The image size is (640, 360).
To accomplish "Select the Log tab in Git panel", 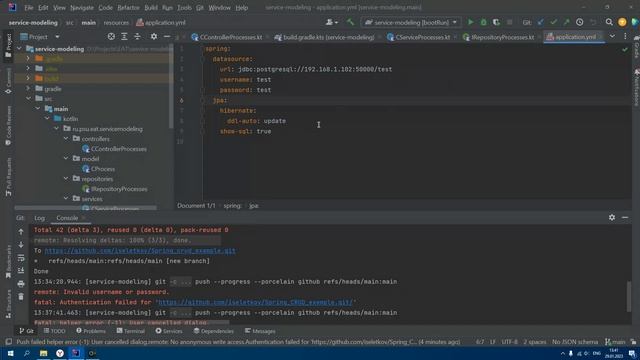I will pos(39,218).
